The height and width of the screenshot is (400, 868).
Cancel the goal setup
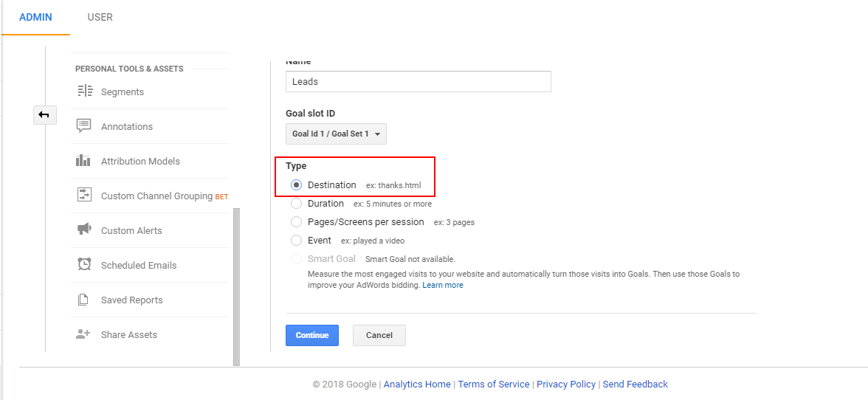(x=379, y=335)
